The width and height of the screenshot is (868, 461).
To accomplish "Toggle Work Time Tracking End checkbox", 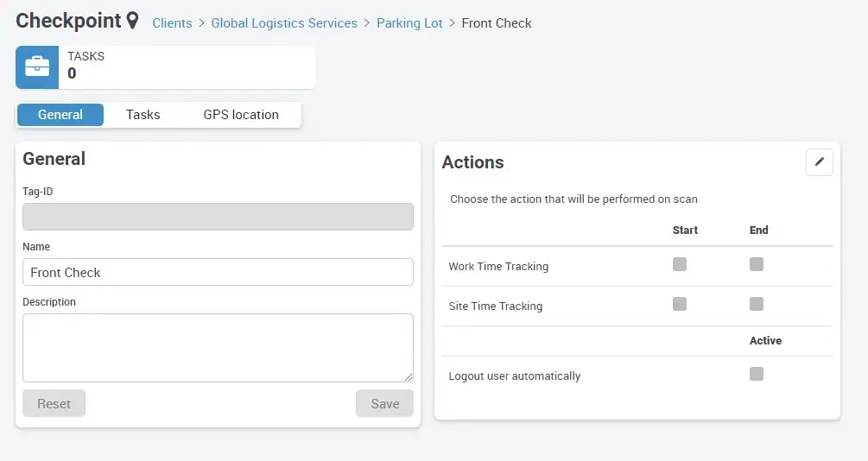I will point(757,264).
